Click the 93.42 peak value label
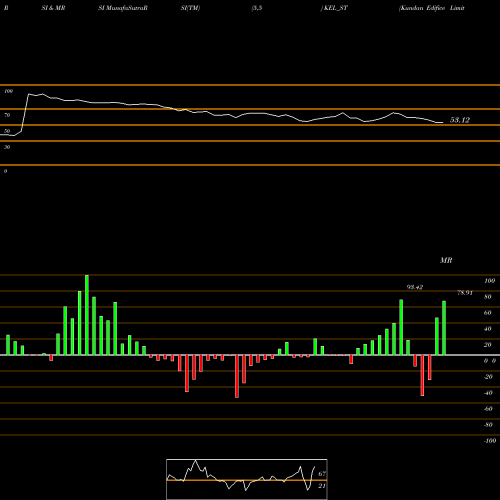This screenshot has width=500, height=500. click(415, 287)
